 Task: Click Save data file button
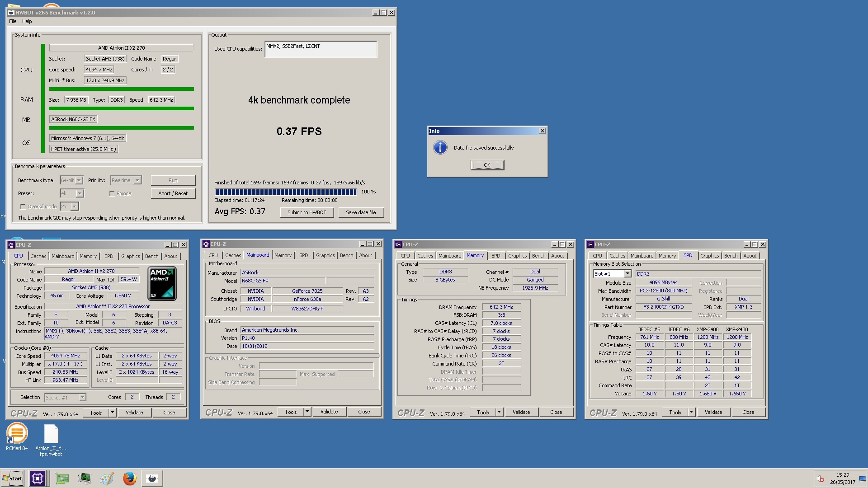[361, 212]
